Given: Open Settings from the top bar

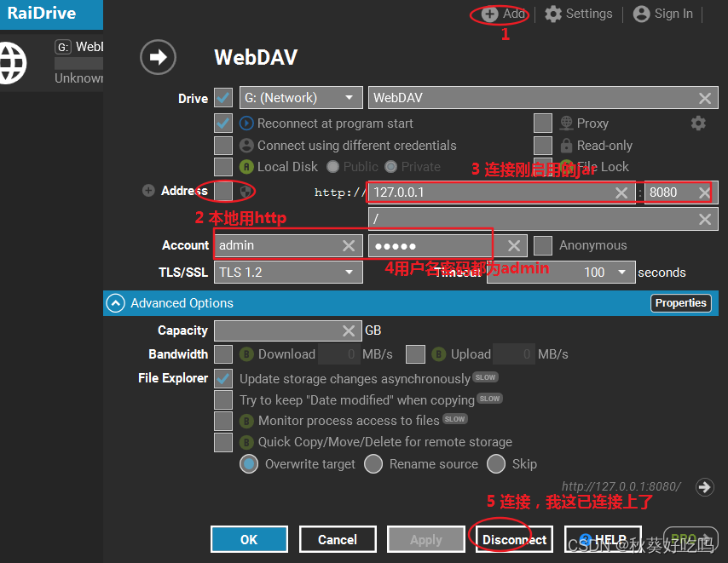Looking at the screenshot, I should [579, 14].
